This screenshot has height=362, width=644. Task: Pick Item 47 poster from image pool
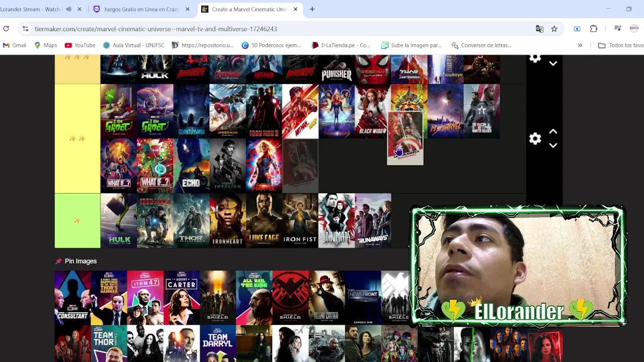pyautogui.click(x=145, y=298)
